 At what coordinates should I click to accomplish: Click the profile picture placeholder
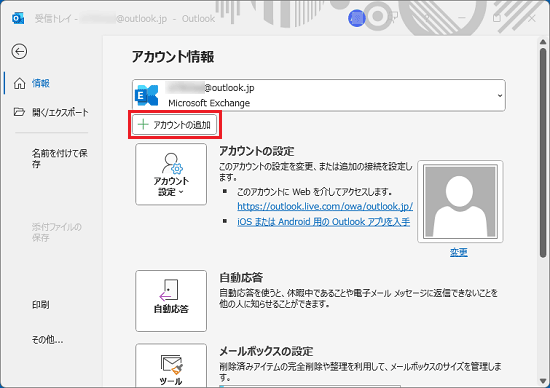460,201
